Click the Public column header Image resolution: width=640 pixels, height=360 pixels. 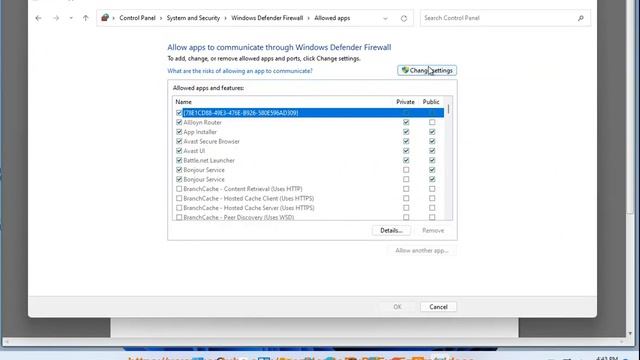pyautogui.click(x=431, y=102)
